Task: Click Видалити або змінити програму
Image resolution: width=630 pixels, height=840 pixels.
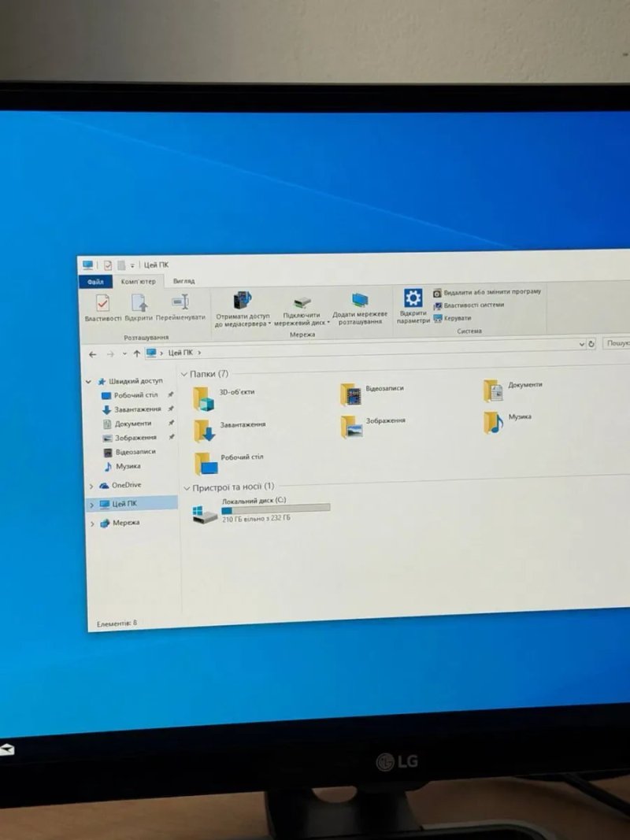Action: [x=487, y=292]
